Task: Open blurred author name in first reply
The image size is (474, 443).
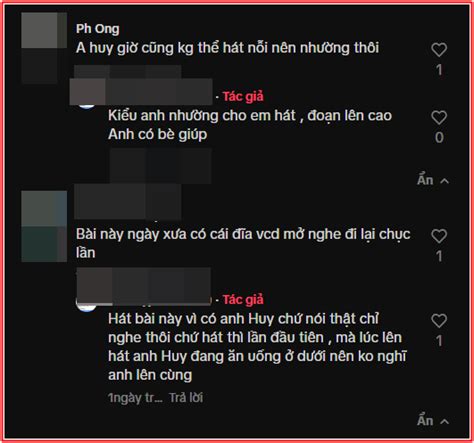Action: point(141,92)
